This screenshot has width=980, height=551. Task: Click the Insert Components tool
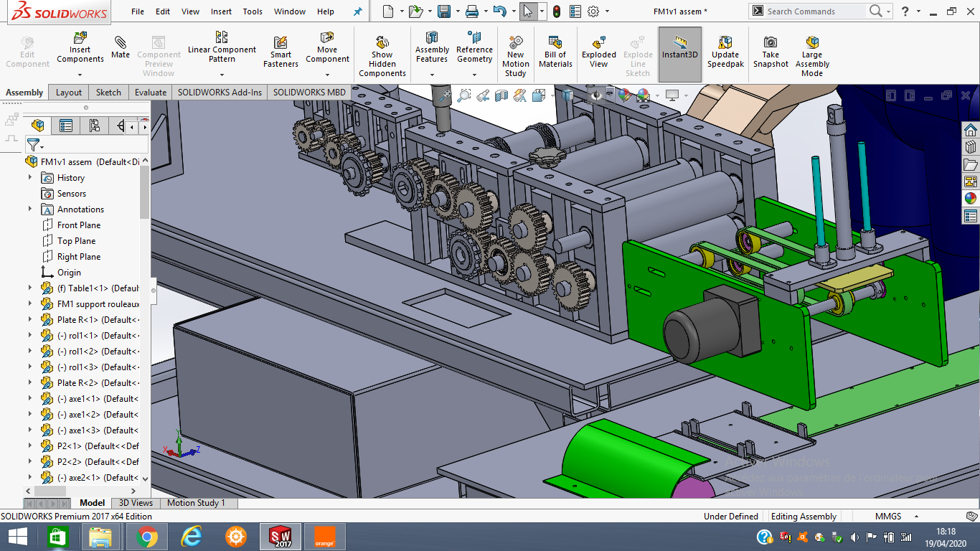[x=80, y=47]
